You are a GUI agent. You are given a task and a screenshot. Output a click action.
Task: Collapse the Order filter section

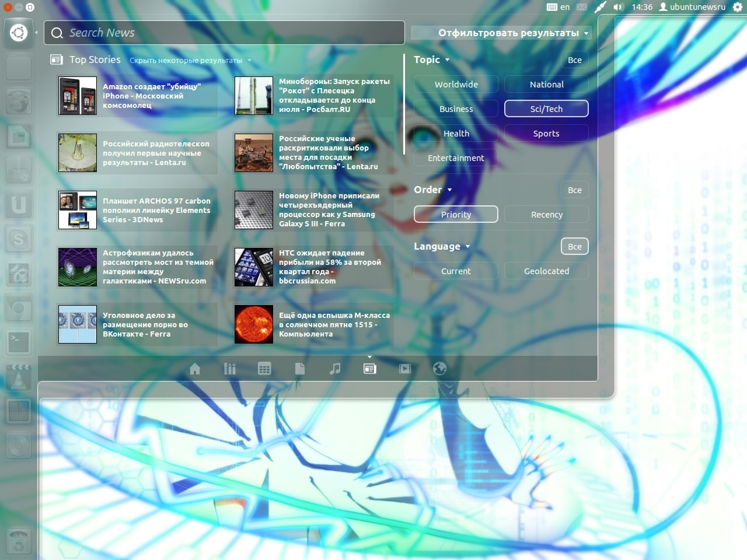(x=433, y=190)
